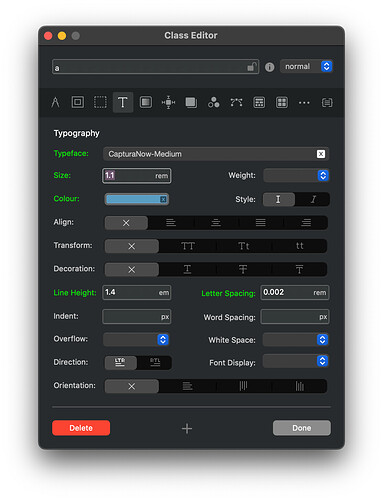The height and width of the screenshot is (500, 382).
Task: Set Transform to lowercase tt
Action: (299, 246)
